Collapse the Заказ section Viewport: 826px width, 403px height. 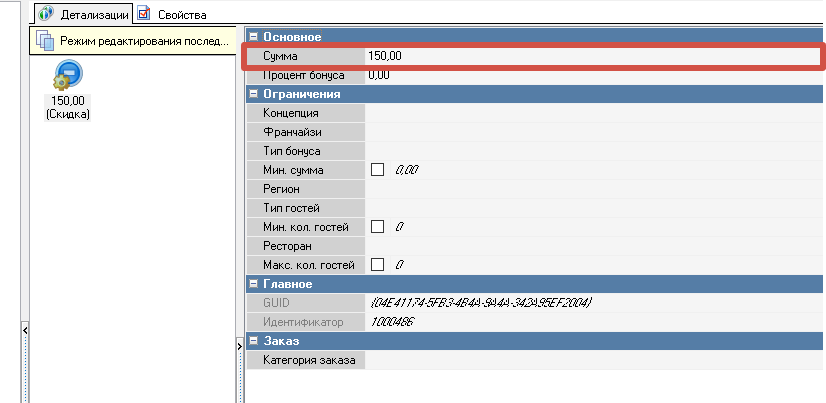point(254,341)
